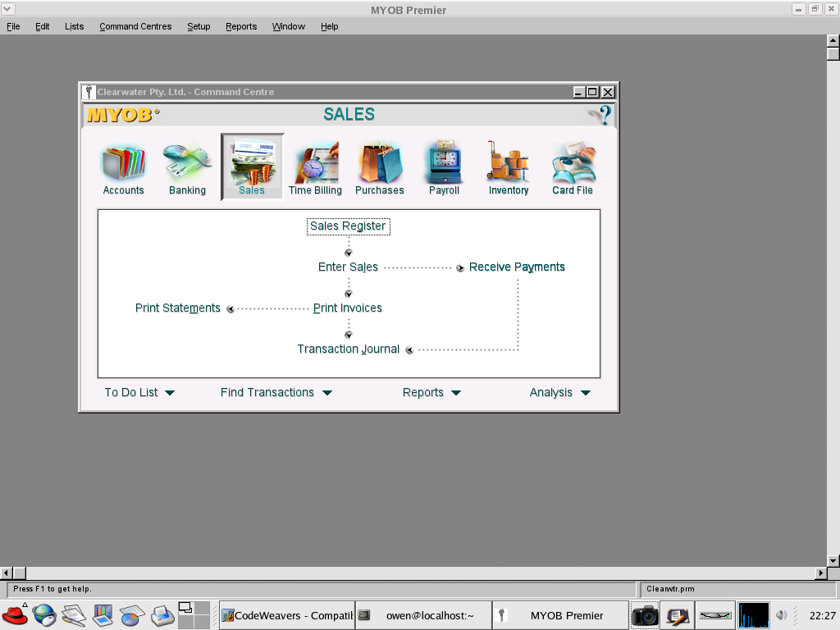
Task: Open the pie chart spreadsheet launcher
Action: 132,615
